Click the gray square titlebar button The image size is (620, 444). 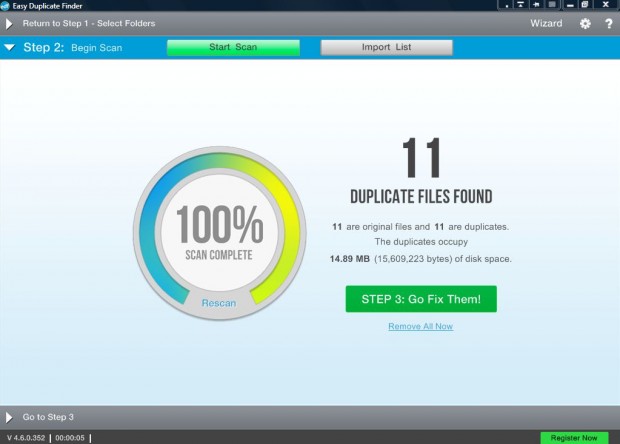(x=552, y=5)
